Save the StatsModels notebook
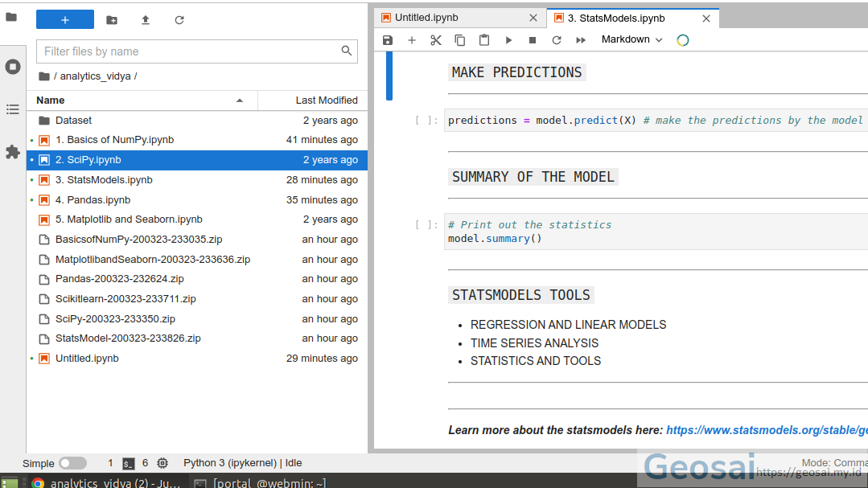This screenshot has width=868, height=488. coord(388,39)
